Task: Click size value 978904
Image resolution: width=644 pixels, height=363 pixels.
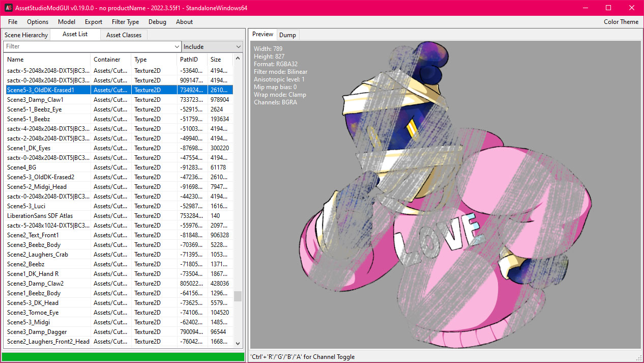Action: click(220, 100)
